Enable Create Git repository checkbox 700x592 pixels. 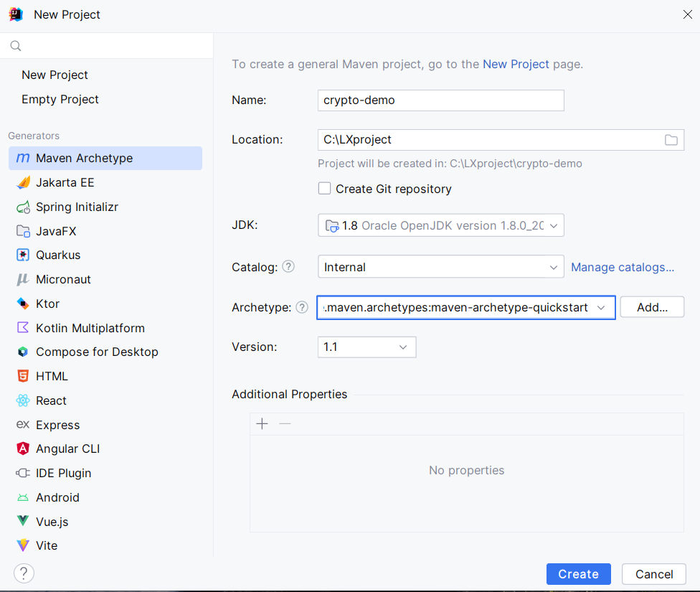(x=325, y=188)
